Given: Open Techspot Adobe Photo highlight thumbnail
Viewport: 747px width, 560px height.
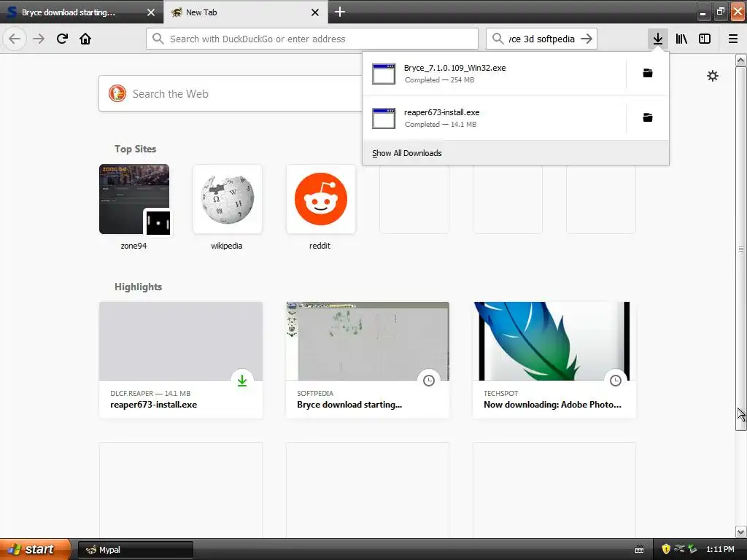Looking at the screenshot, I should [x=554, y=341].
